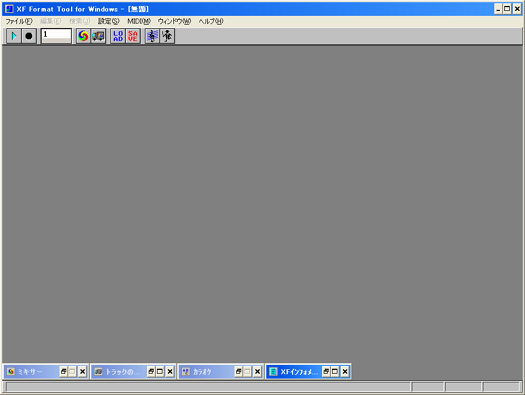The image size is (525, 395).
Task: Open the Mixer via colorful swirl icon
Action: coord(83,36)
